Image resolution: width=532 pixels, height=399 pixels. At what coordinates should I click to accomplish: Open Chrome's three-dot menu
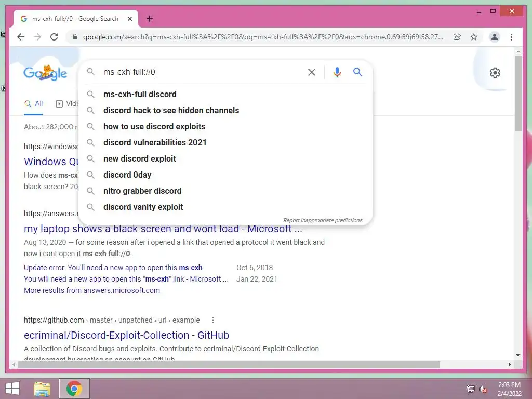(511, 37)
